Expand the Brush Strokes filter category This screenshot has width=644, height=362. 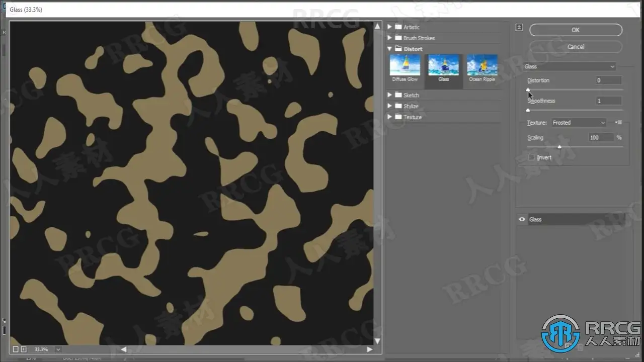click(389, 38)
